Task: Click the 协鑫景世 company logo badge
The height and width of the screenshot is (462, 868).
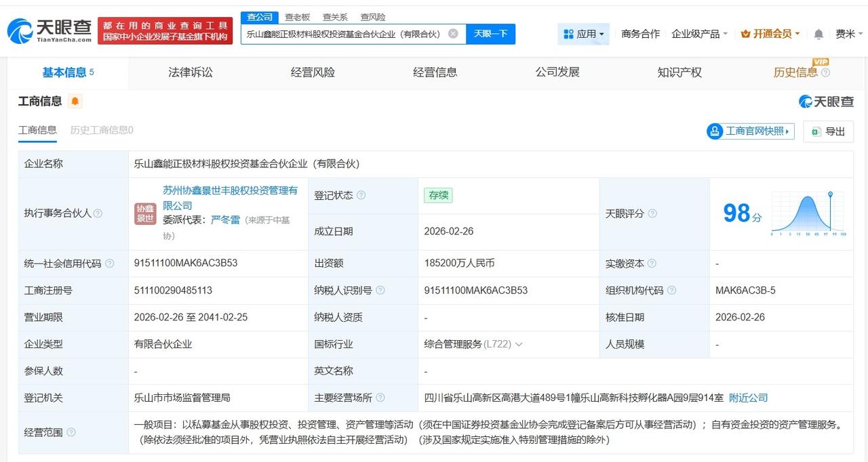Action: pyautogui.click(x=145, y=213)
